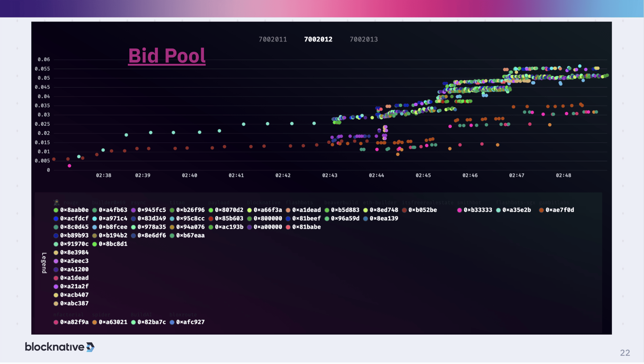Viewport: 644px width, 364px height.
Task: Click the green dot icon for BuildAI's 0x82ba7c
Action: pyautogui.click(x=133, y=322)
